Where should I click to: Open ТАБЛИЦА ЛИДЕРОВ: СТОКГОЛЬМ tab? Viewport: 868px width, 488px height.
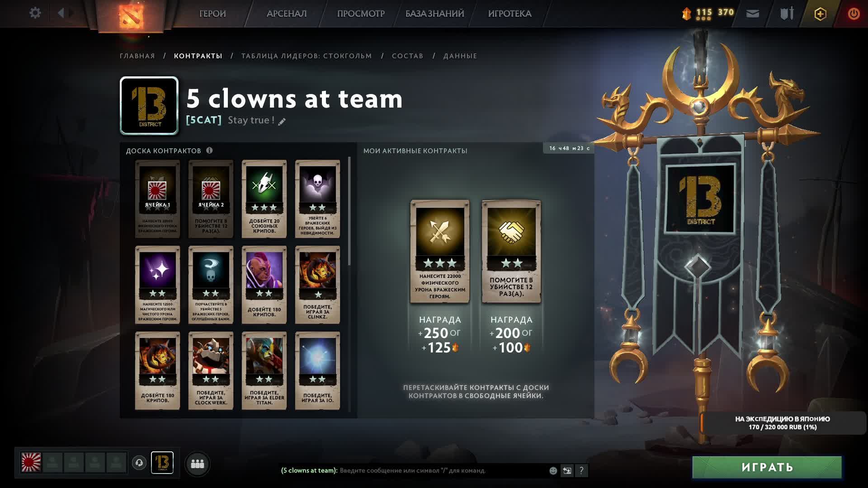pyautogui.click(x=307, y=56)
